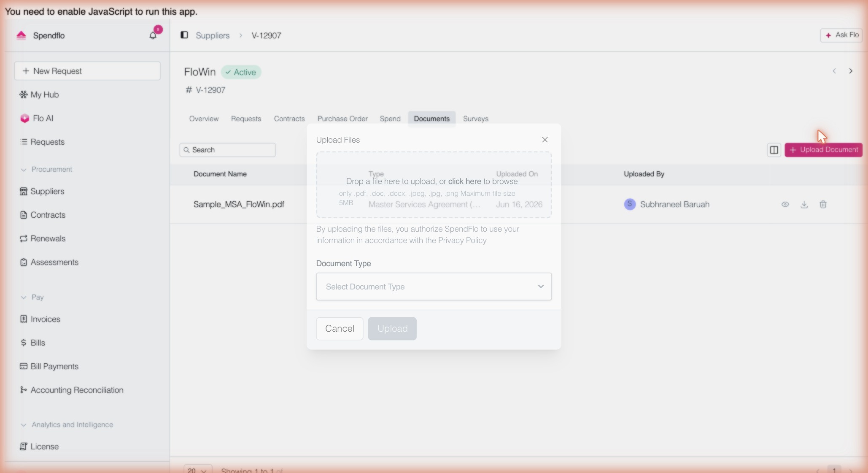Open My Hub in the sidebar
868x473 pixels.
[39, 95]
